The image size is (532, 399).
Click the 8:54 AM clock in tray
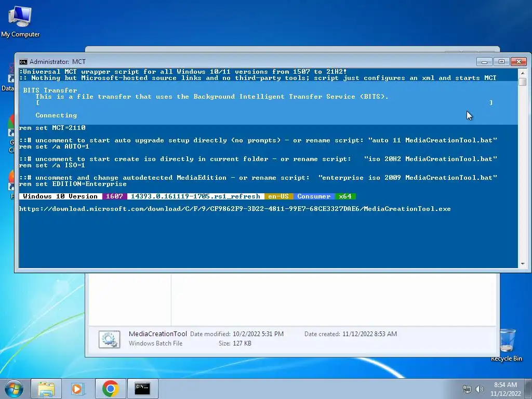tap(505, 389)
